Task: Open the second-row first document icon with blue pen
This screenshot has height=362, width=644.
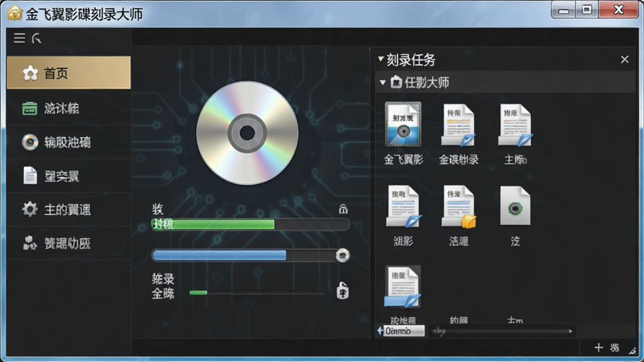Action: pyautogui.click(x=403, y=206)
